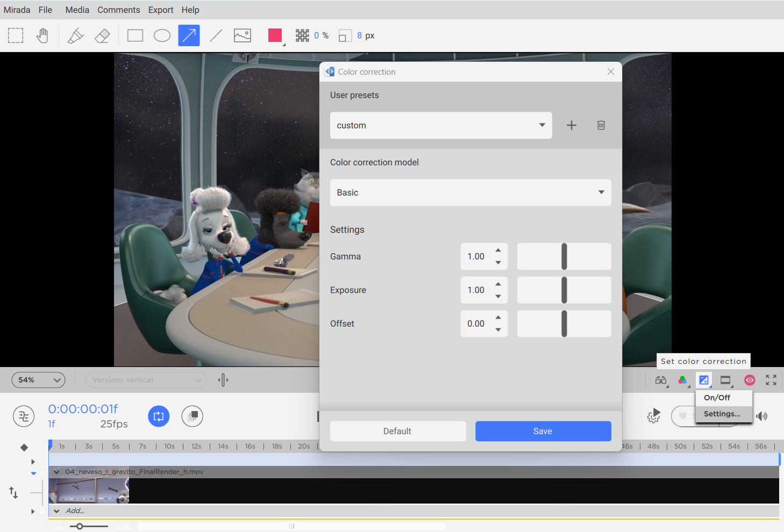Toggle the blue loop playback button
Screen dimensions: 784x532
tap(159, 416)
